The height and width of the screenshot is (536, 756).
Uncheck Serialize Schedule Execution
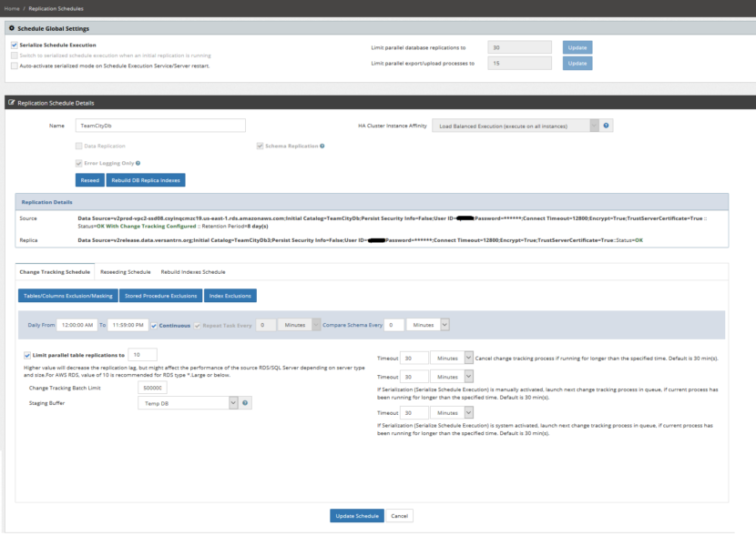coord(15,43)
